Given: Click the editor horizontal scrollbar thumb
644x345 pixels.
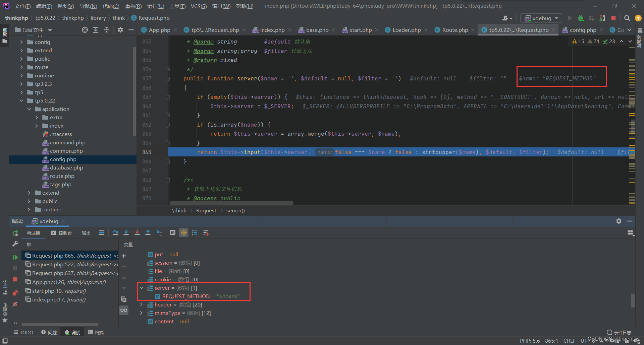Looking at the screenshot, I should click(231, 203).
